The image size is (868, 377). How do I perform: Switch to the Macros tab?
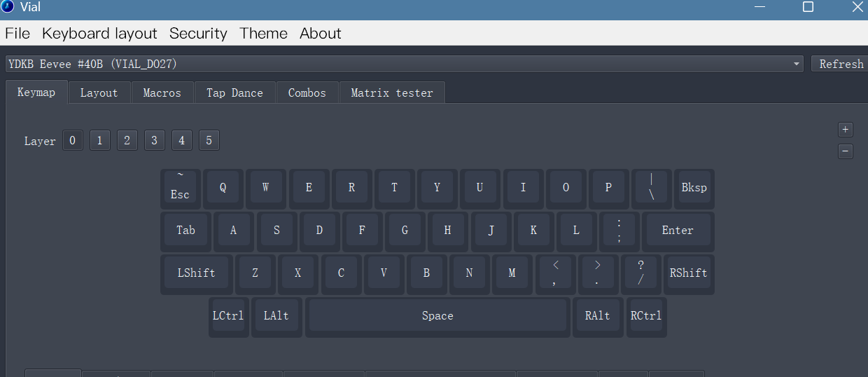162,92
